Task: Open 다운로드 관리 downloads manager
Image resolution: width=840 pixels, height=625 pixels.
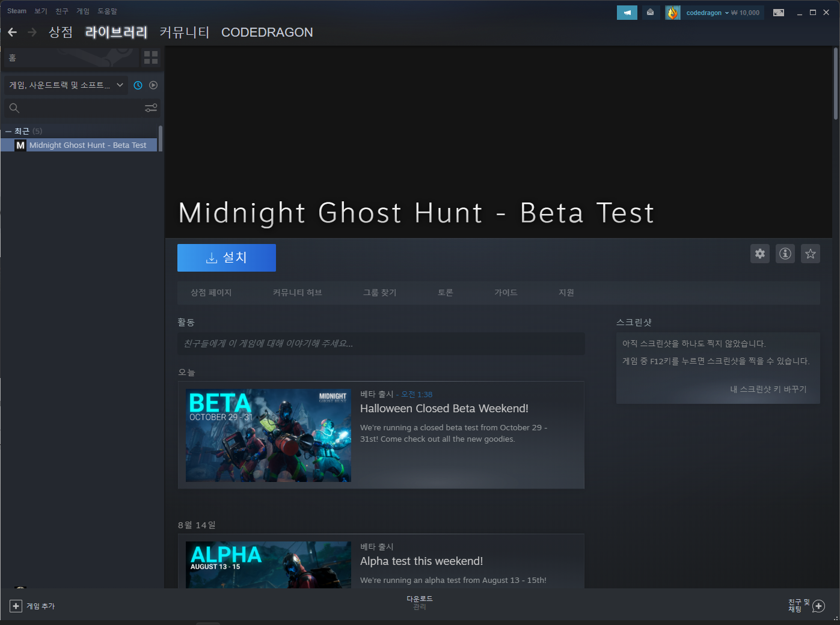Action: tap(420, 603)
